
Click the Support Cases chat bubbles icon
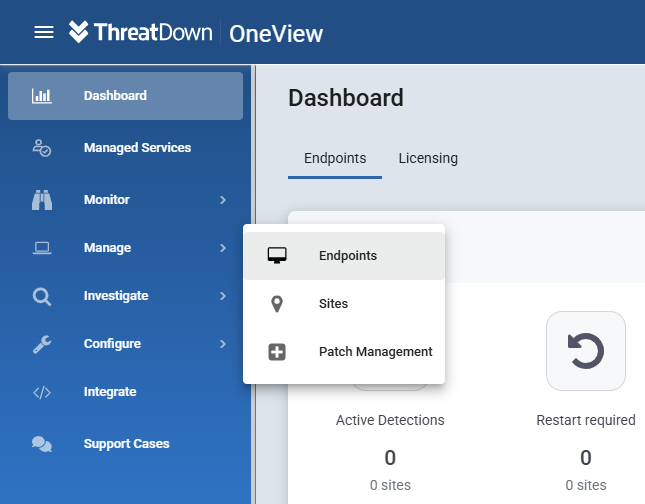(x=42, y=444)
